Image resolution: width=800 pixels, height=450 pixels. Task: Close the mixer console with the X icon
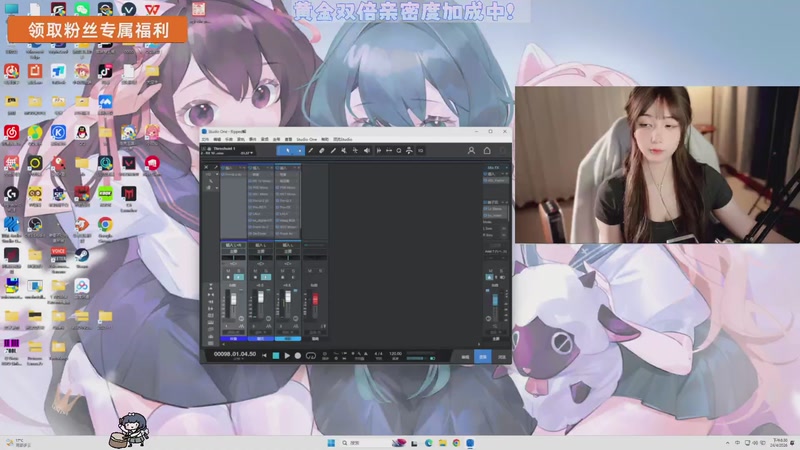[206, 167]
